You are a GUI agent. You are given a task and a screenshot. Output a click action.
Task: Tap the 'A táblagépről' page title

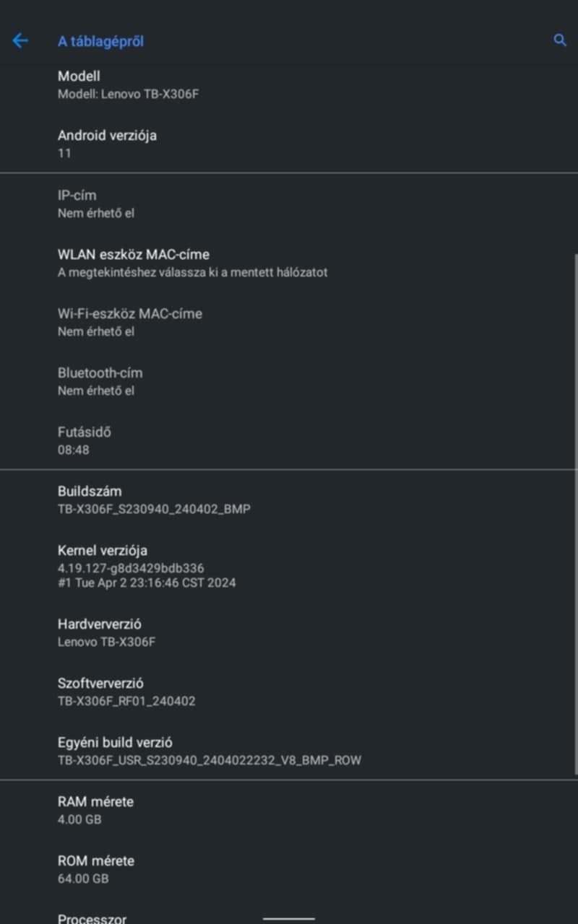100,41
